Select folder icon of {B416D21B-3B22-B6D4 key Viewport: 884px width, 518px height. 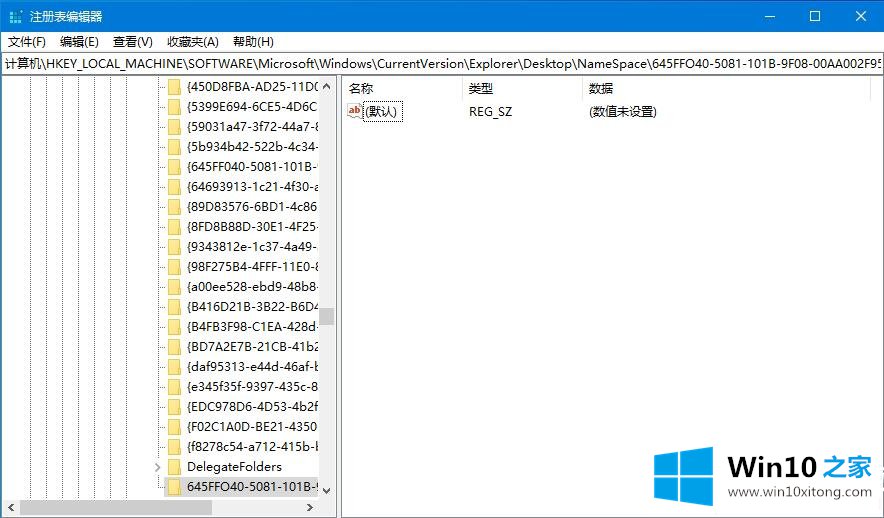pyautogui.click(x=174, y=307)
